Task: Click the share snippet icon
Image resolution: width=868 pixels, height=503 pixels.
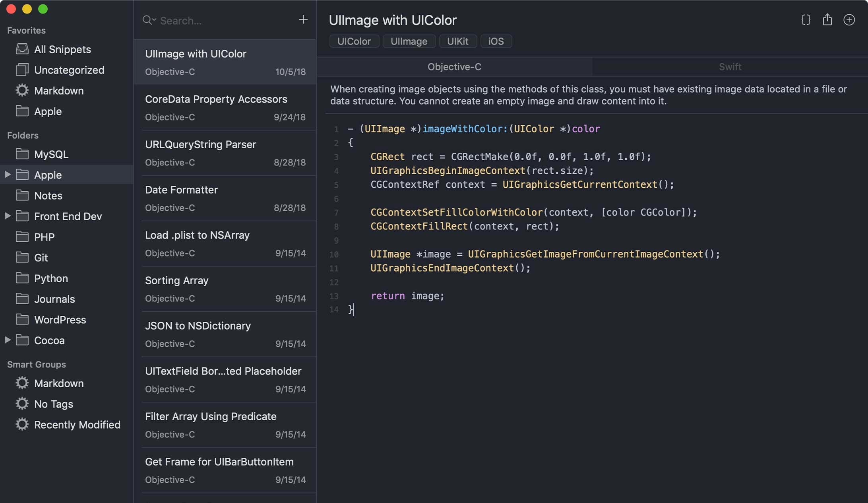Action: 827,20
